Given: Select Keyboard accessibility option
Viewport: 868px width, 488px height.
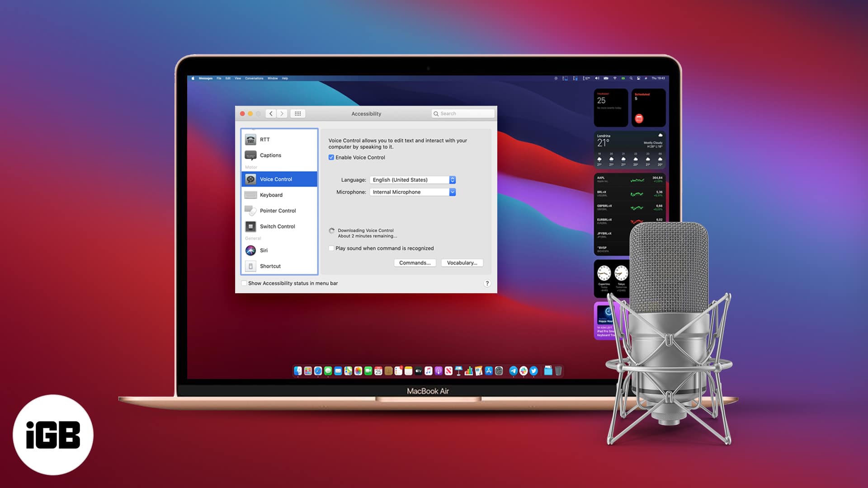Looking at the screenshot, I should [271, 194].
